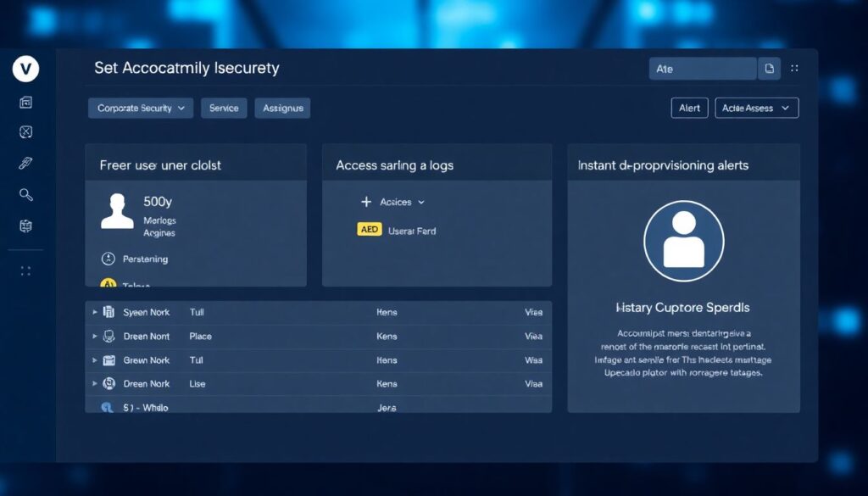This screenshot has width=868, height=496.
Task: Switch to the Service tab
Action: coord(223,108)
